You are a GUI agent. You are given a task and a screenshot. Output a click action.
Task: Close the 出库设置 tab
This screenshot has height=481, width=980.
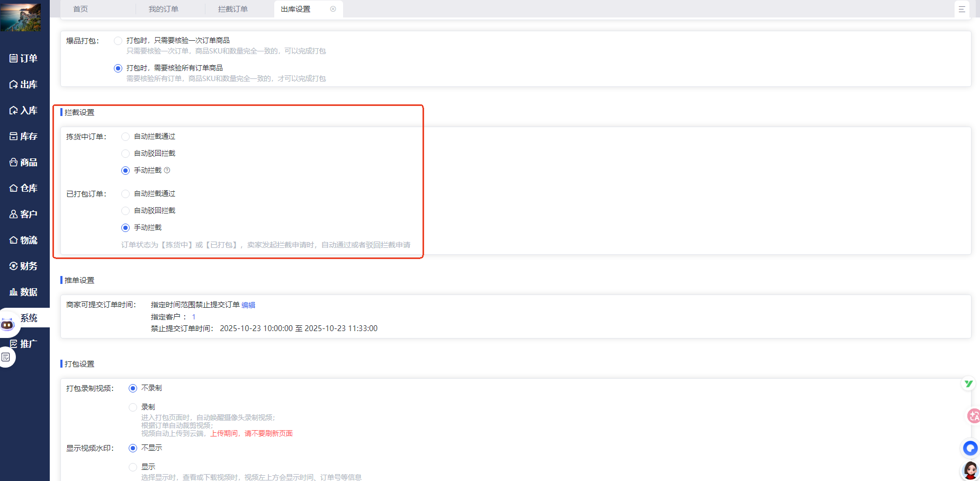333,9
